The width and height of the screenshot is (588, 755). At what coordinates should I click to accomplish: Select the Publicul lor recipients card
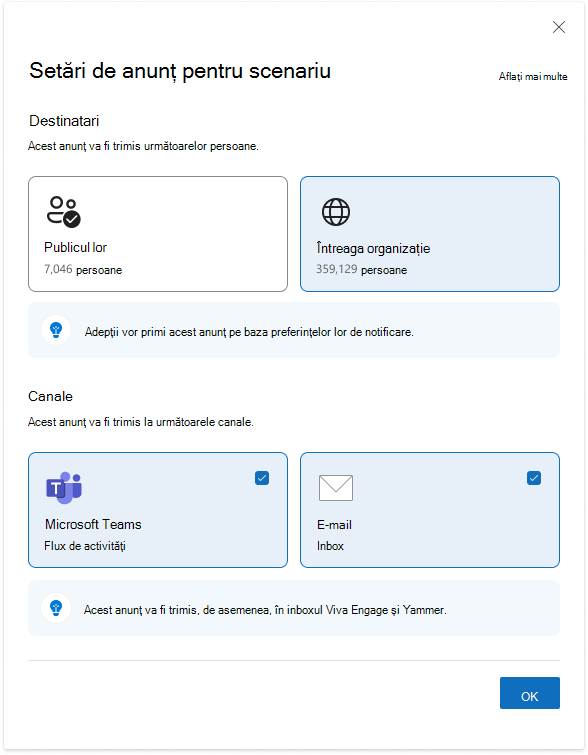158,234
